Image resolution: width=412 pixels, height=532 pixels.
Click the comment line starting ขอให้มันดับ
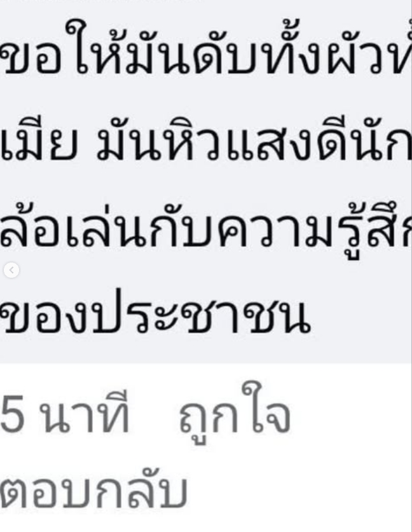tap(206, 48)
